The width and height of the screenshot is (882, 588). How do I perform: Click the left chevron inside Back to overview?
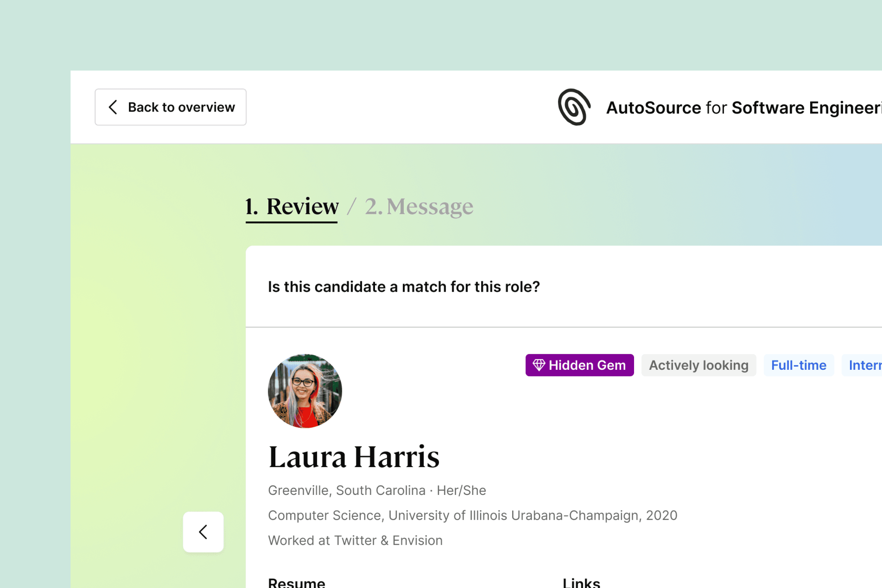coord(113,107)
